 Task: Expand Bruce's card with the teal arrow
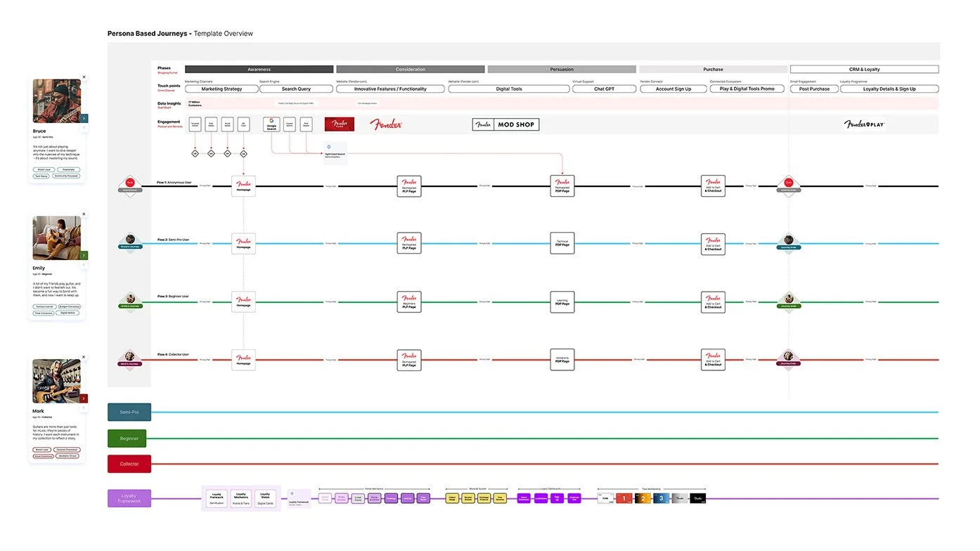(x=84, y=119)
